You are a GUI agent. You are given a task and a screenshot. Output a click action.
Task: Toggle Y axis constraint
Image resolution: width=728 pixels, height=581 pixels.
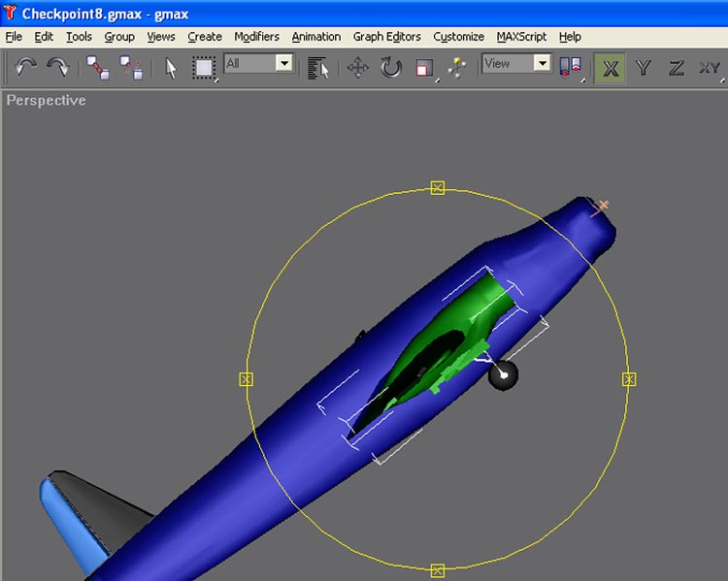(643, 68)
